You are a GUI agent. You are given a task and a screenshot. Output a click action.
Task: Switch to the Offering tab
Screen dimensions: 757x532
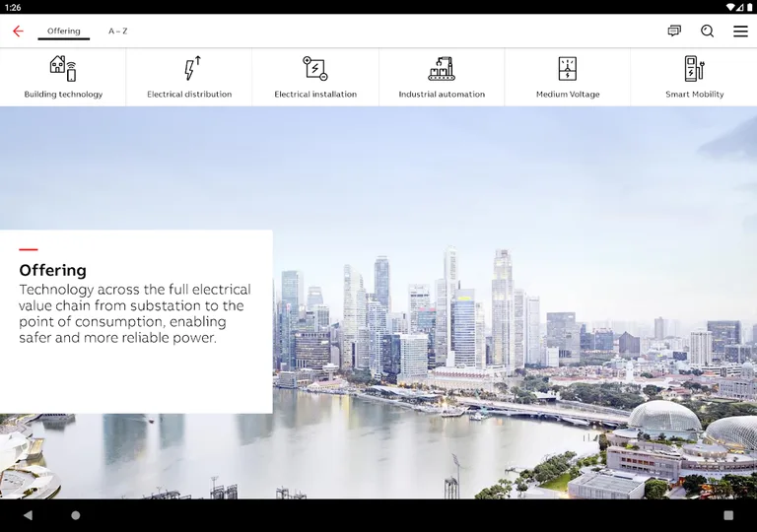click(64, 31)
